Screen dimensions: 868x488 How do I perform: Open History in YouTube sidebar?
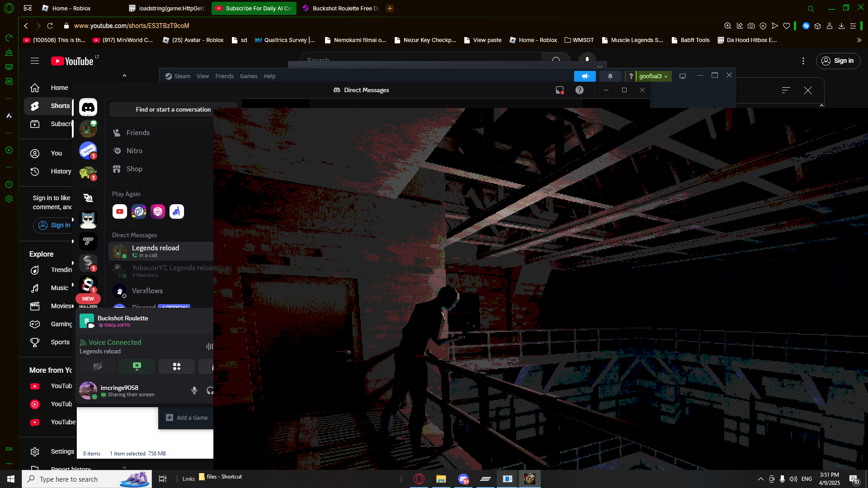pyautogui.click(x=49, y=171)
